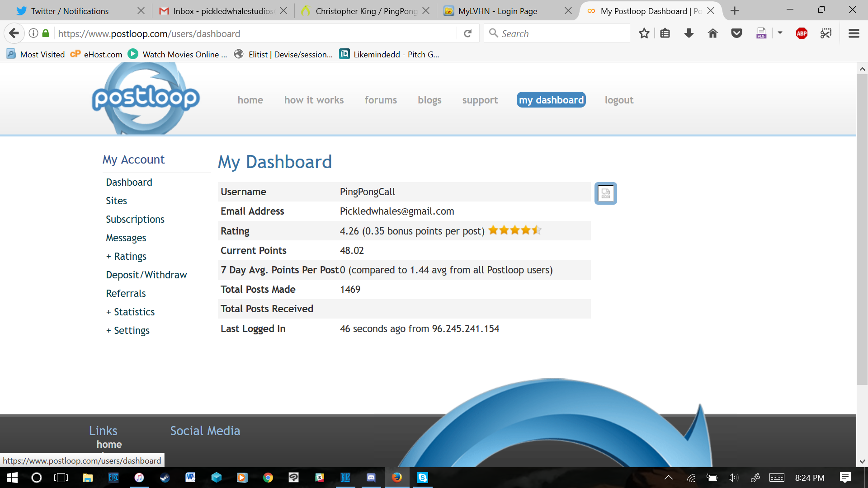Open the how it works nav link
The image size is (868, 488).
314,100
